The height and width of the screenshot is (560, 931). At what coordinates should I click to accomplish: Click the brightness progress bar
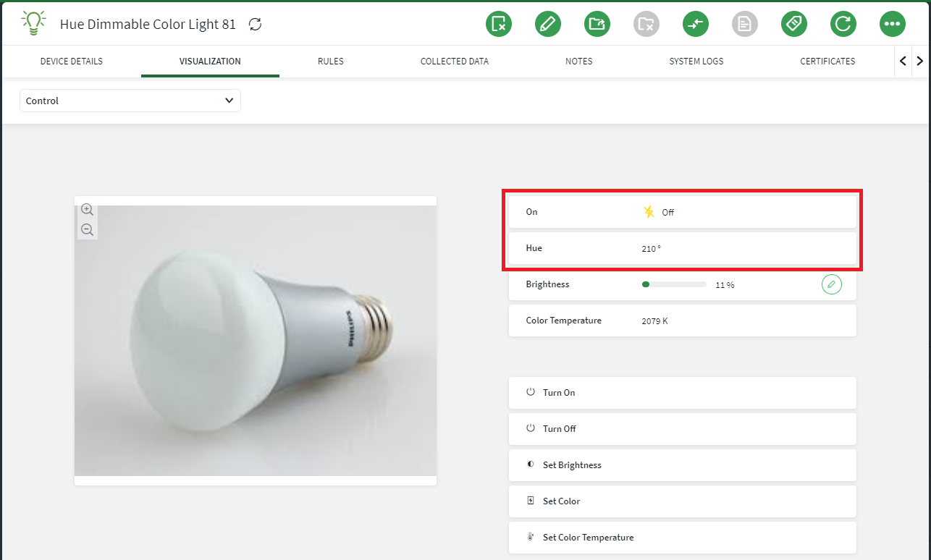674,285
